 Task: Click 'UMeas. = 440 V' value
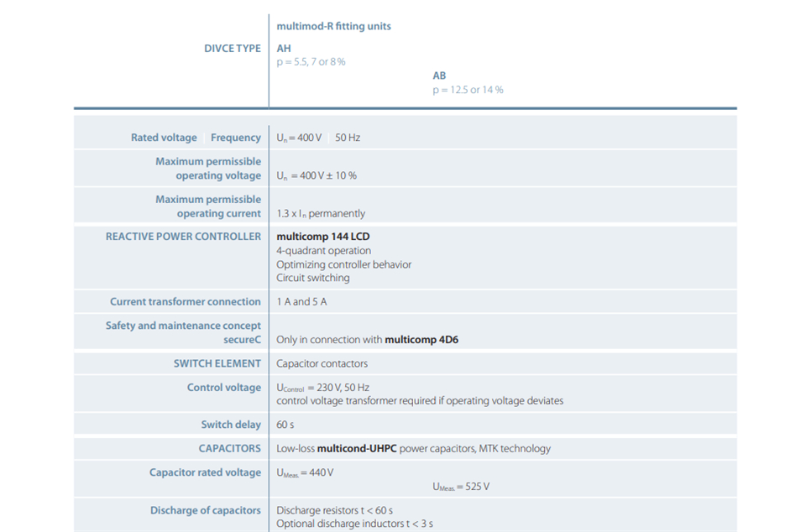305,473
